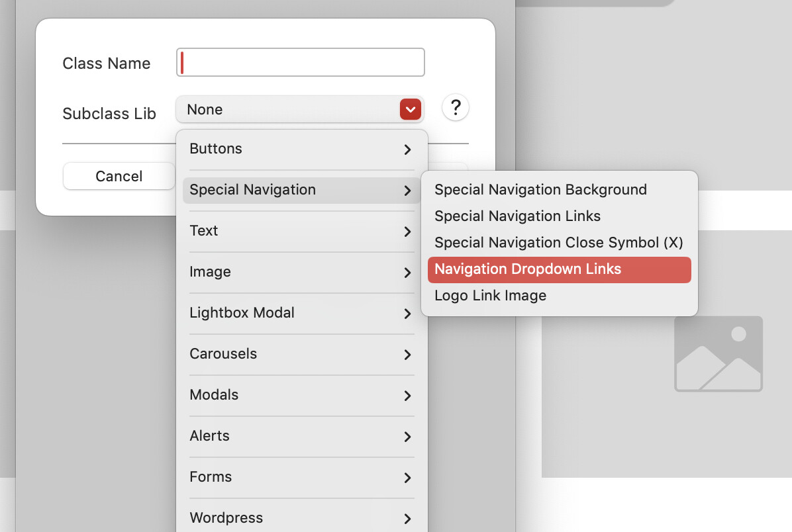
Task: Click the question mark help icon
Action: point(456,108)
